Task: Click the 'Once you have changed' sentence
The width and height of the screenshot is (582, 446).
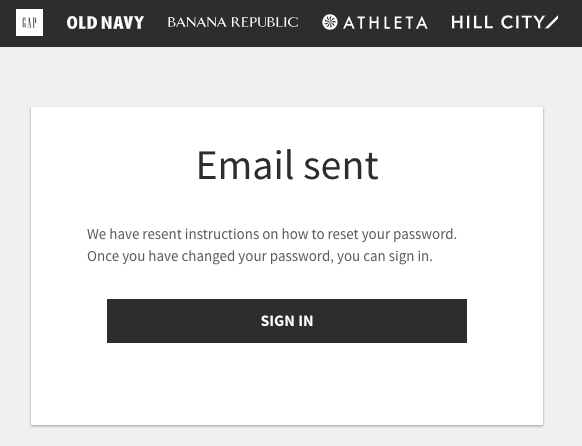Action: pyautogui.click(x=260, y=256)
